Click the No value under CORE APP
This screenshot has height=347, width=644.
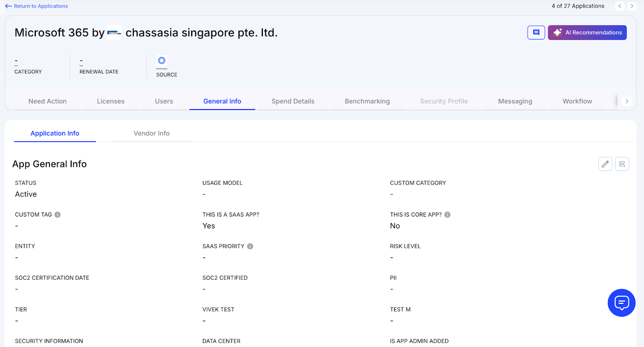click(x=395, y=226)
